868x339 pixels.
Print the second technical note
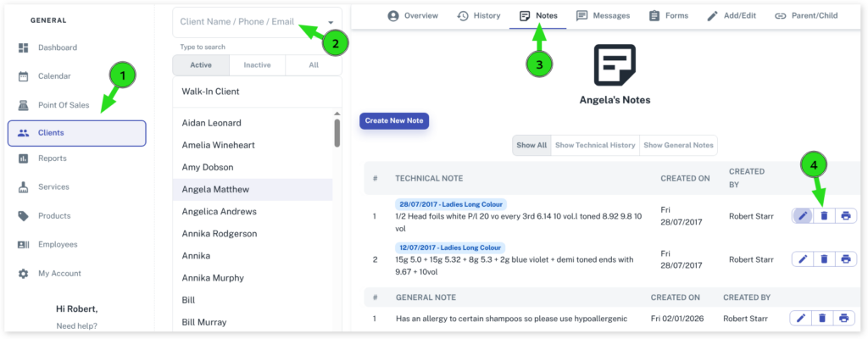[x=845, y=258]
